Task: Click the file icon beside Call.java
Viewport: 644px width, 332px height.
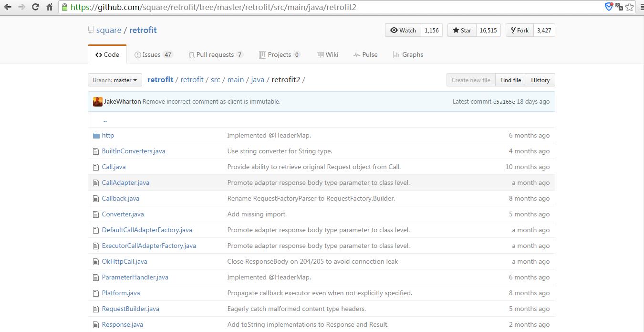Action: pos(96,167)
